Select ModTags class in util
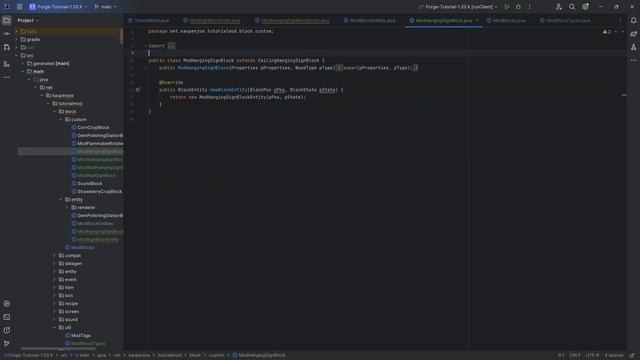 (81, 336)
